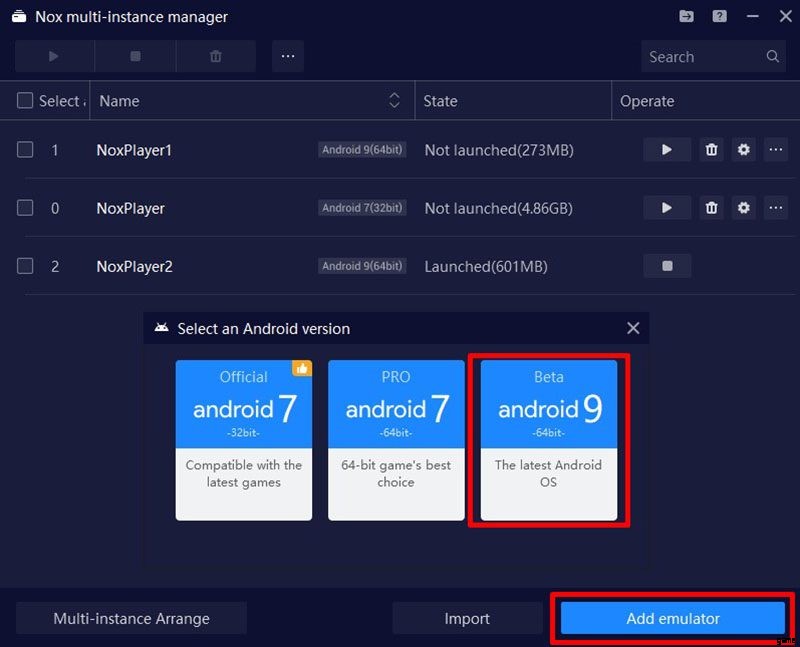Image resolution: width=800 pixels, height=647 pixels.
Task: Sort instances using the Name column arrows
Action: tap(394, 101)
